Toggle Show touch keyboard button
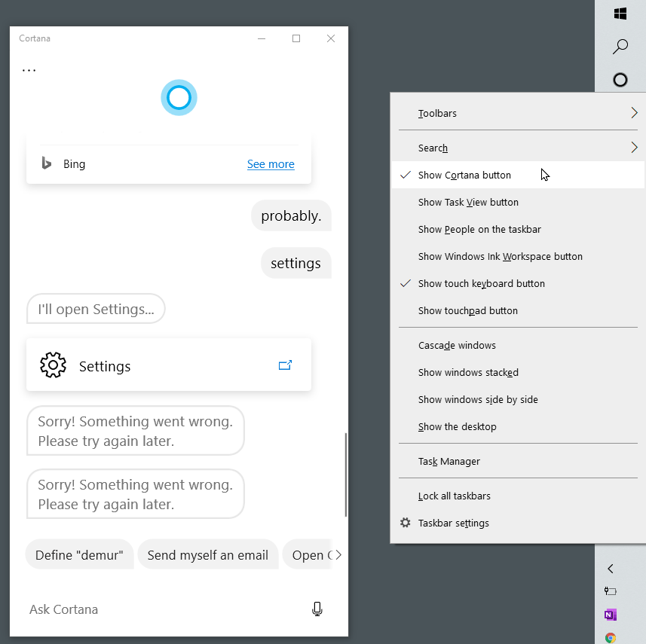The width and height of the screenshot is (646, 644). pyautogui.click(x=518, y=283)
